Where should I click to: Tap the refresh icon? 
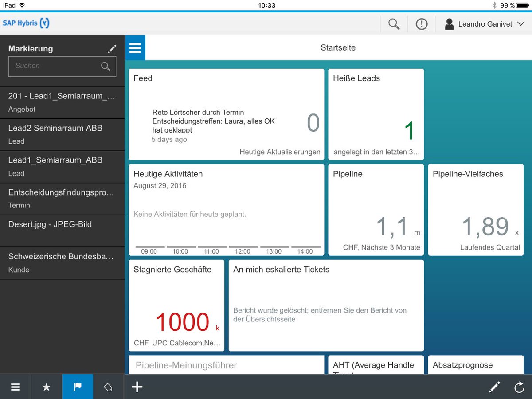(x=519, y=387)
